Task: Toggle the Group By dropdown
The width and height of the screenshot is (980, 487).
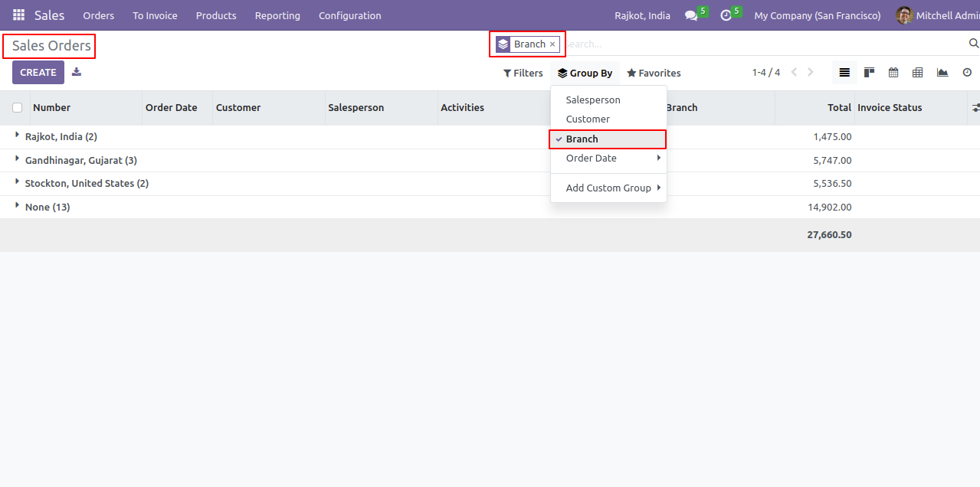Action: [x=585, y=74]
